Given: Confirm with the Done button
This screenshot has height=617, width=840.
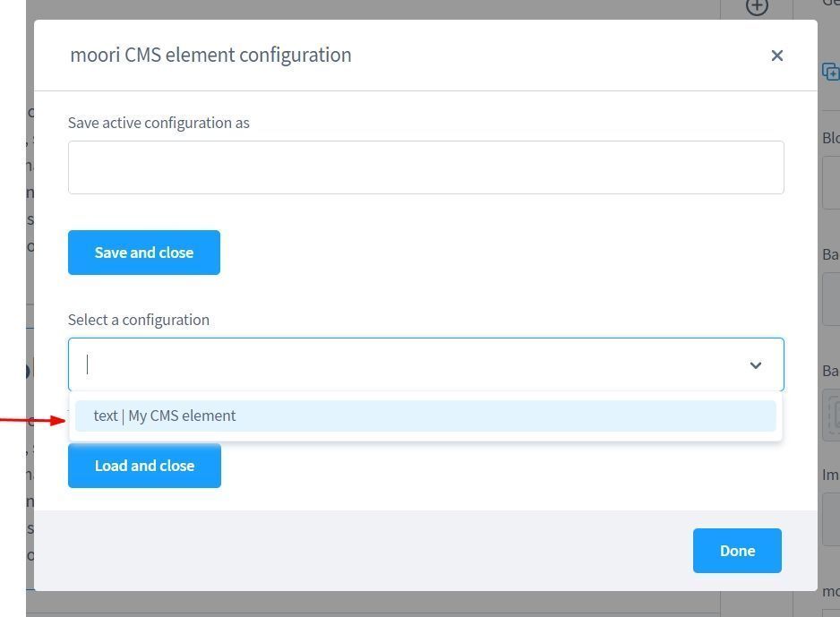Looking at the screenshot, I should 736,551.
